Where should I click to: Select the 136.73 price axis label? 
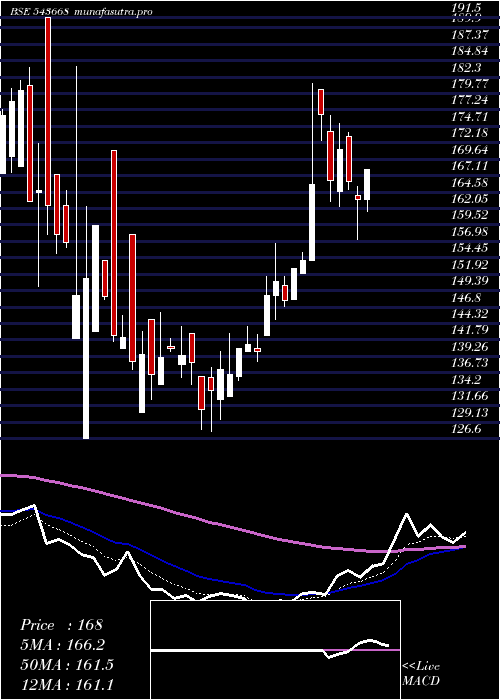tap(472, 363)
